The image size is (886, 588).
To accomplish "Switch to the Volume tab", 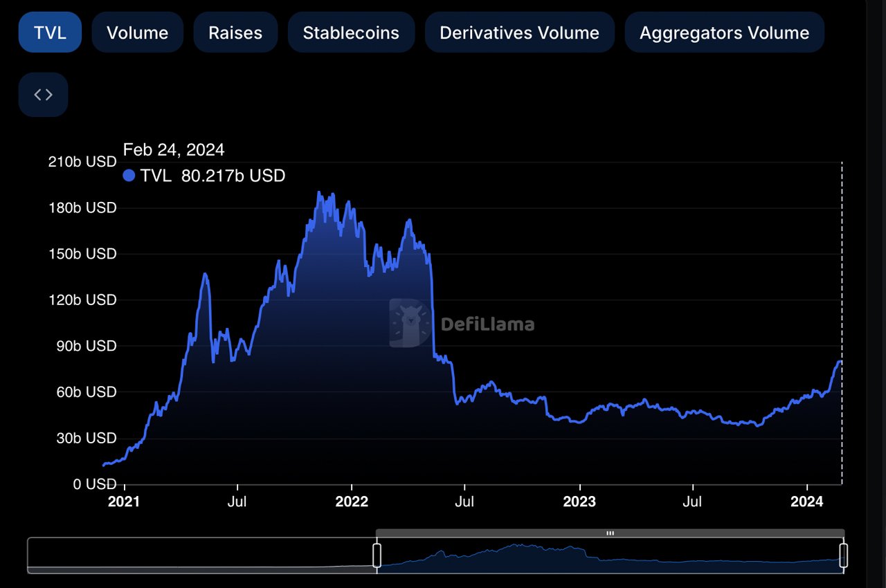I will tap(137, 32).
